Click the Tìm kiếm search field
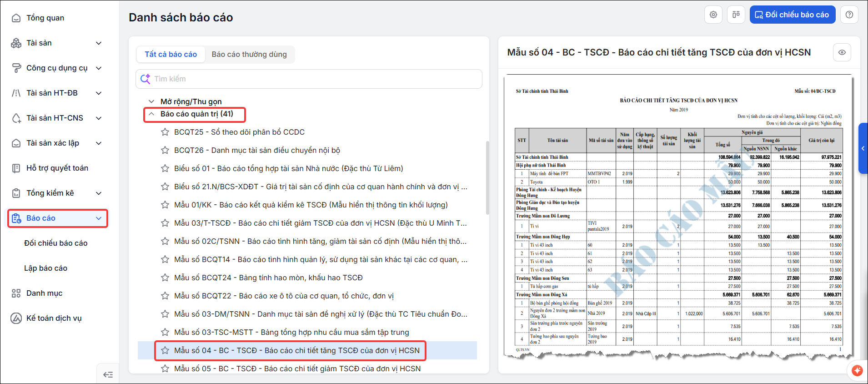868x384 pixels. point(309,79)
